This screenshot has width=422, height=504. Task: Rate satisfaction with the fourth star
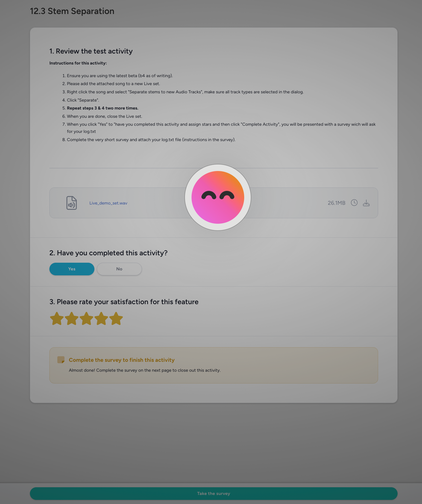(101, 319)
